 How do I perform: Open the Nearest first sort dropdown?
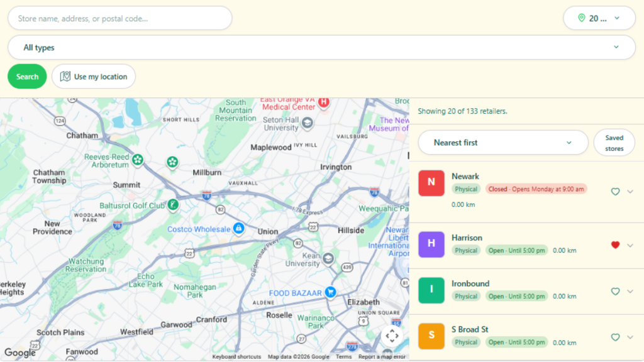click(x=502, y=143)
